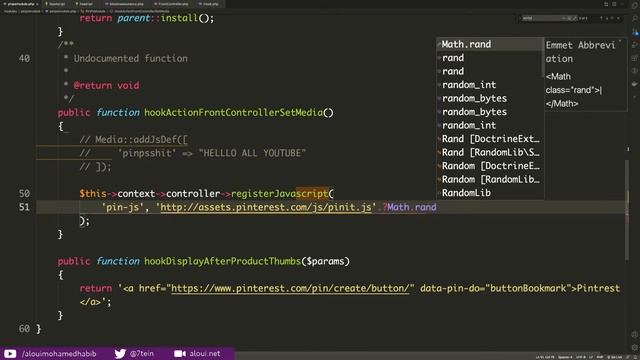
Task: Select the Rand [RandomLib\S… suggestion
Action: tap(490, 152)
